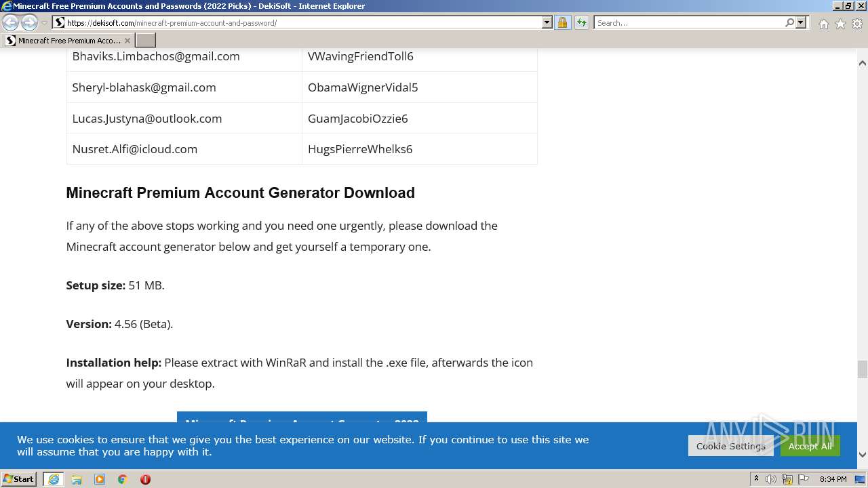Screen dimensions: 868x488
Task: Click password GuamJacobiOzzie6
Action: point(358,119)
